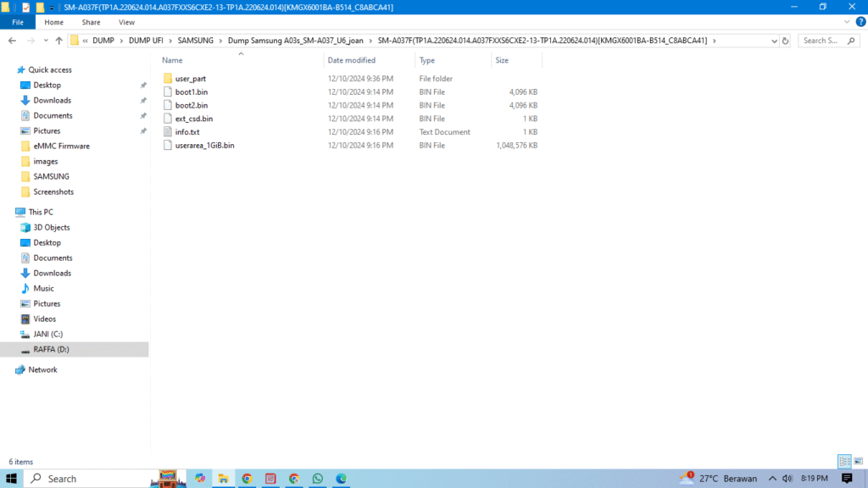This screenshot has width=868, height=488.
Task: Go up one folder level
Action: [x=58, y=41]
